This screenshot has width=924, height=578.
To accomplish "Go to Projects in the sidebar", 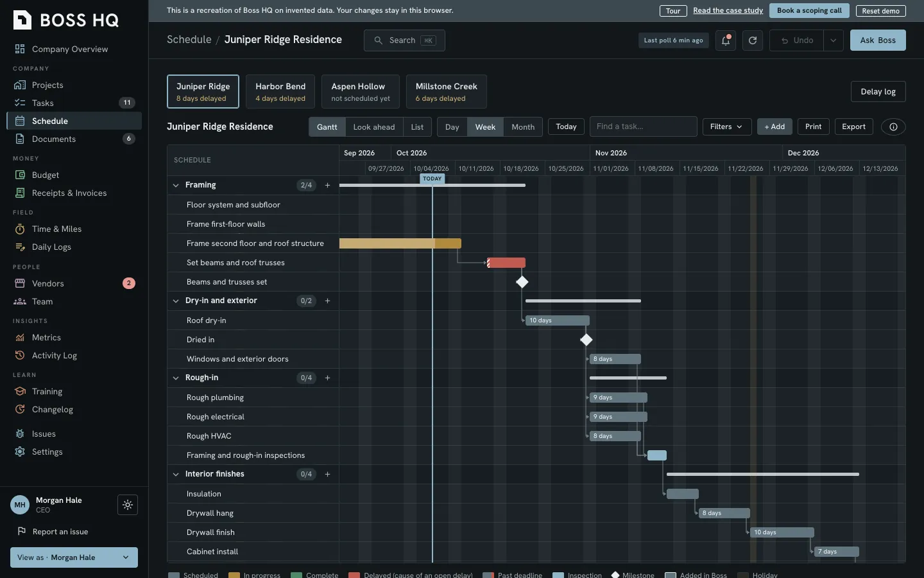I will pyautogui.click(x=74, y=85).
